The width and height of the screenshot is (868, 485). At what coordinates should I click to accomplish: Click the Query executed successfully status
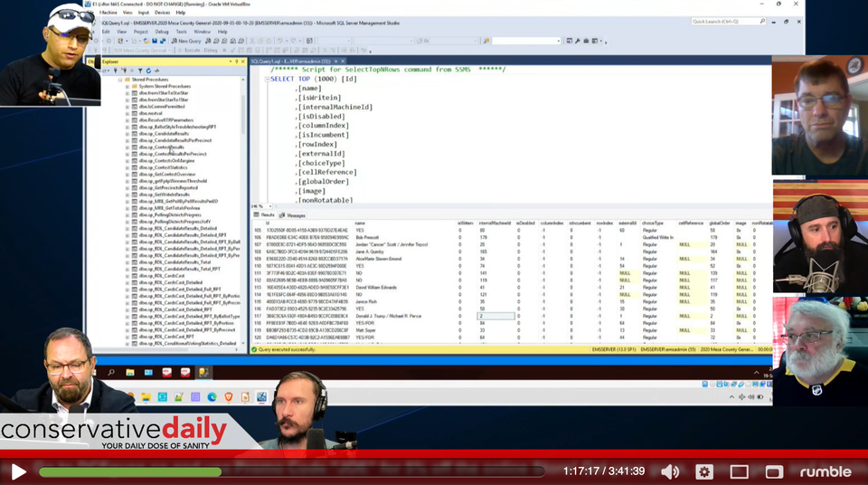[283, 350]
